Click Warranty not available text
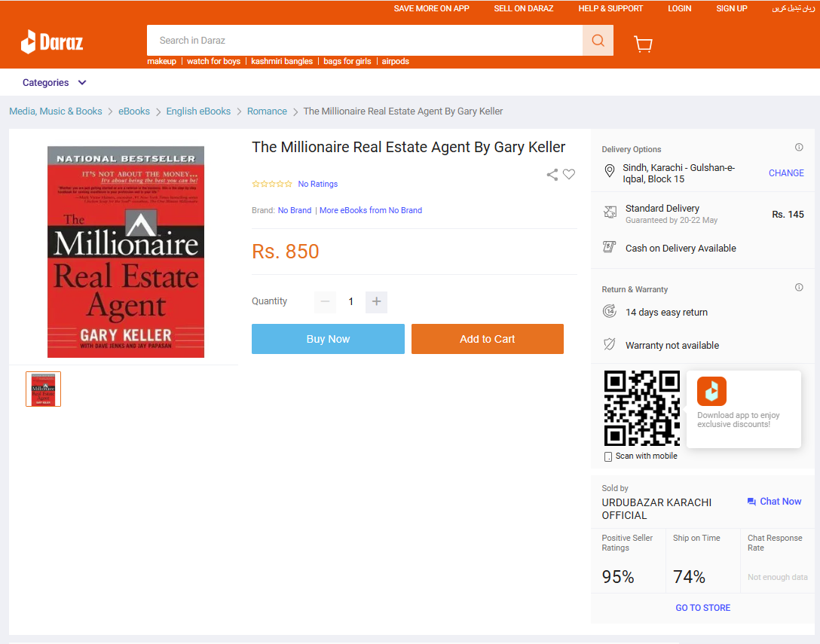820x644 pixels. coord(672,345)
